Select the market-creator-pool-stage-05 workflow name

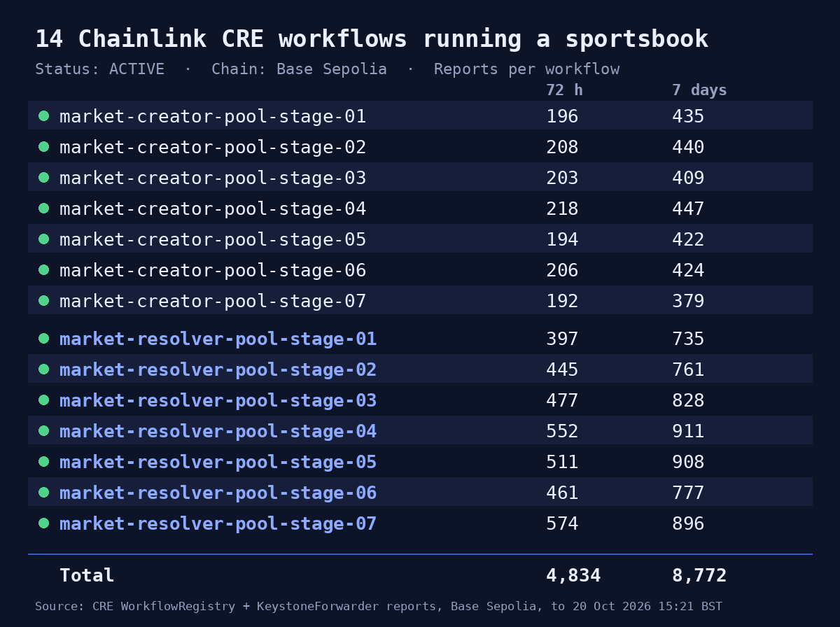pyautogui.click(x=213, y=240)
